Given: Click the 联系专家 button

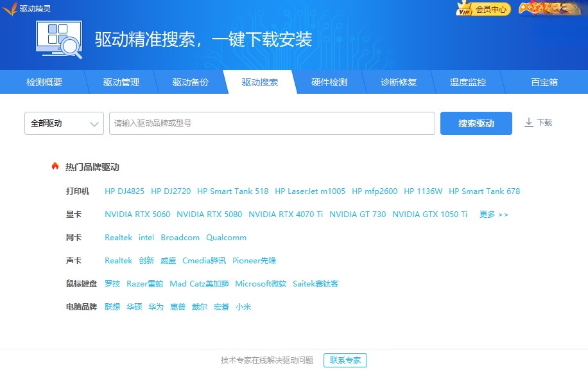Looking at the screenshot, I should pos(345,360).
